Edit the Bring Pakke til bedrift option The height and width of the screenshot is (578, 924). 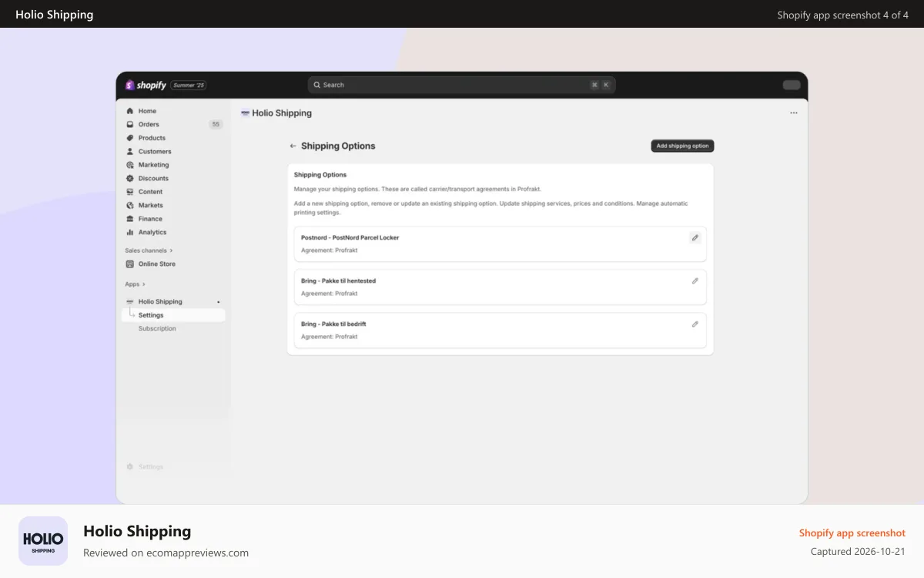pos(695,324)
